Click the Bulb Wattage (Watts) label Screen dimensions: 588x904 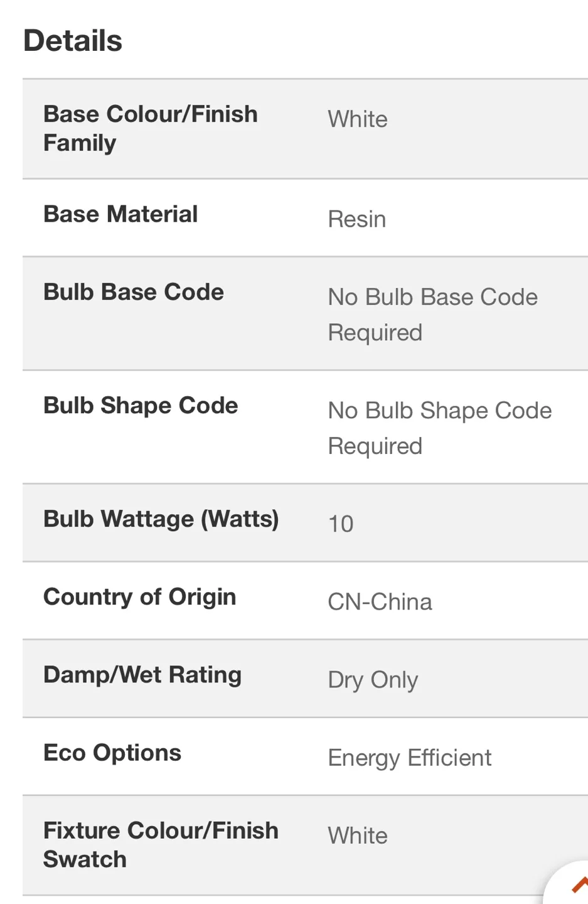(x=161, y=519)
